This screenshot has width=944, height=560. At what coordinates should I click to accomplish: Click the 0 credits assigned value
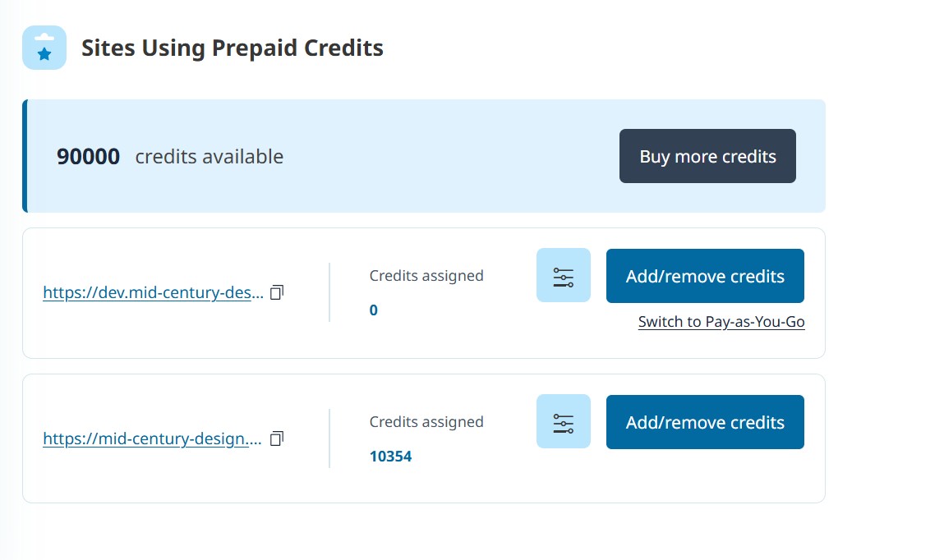[x=374, y=310]
